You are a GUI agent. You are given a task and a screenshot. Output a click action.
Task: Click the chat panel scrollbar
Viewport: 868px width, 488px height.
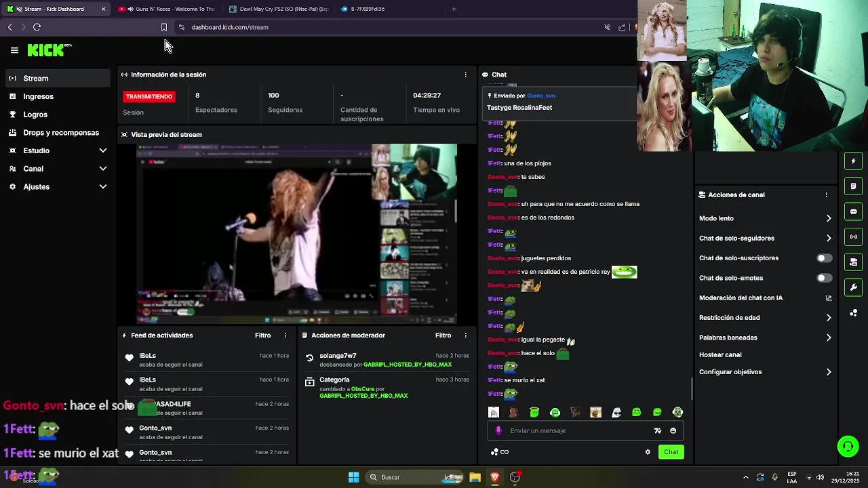692,388
